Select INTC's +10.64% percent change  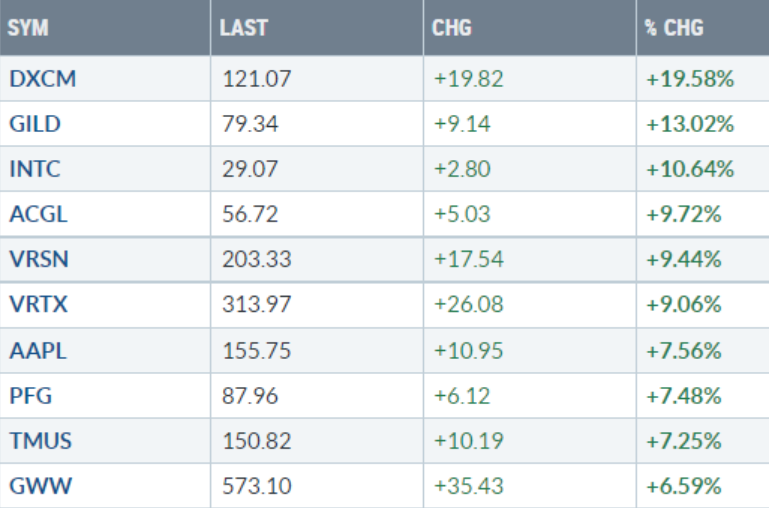click(x=690, y=169)
